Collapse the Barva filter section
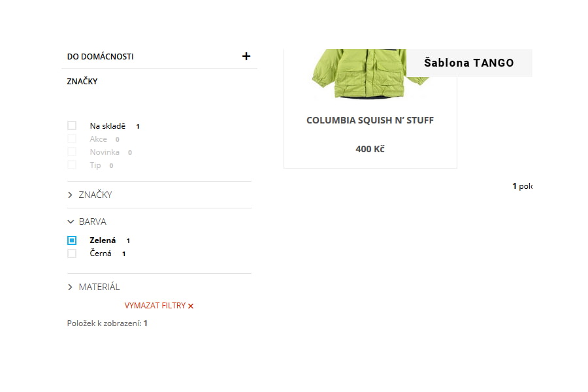This screenshot has width=588, height=392. (x=93, y=221)
